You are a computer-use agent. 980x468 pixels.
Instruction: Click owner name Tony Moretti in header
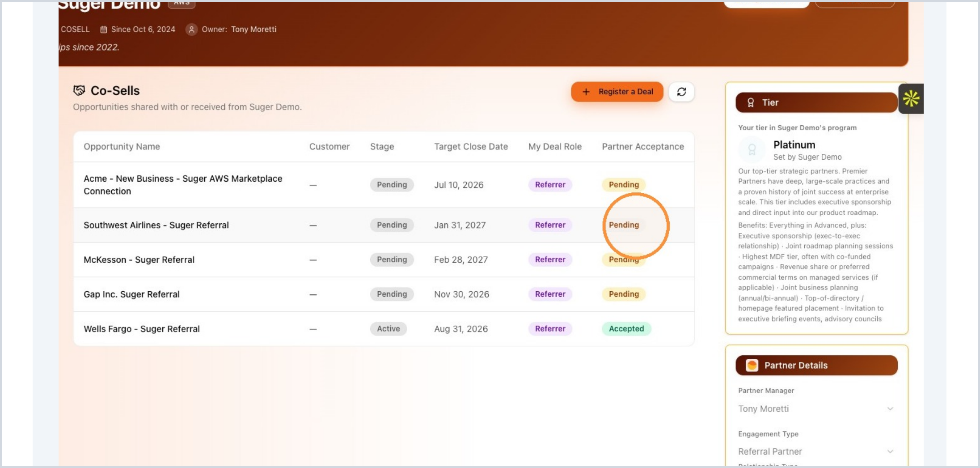pos(253,30)
